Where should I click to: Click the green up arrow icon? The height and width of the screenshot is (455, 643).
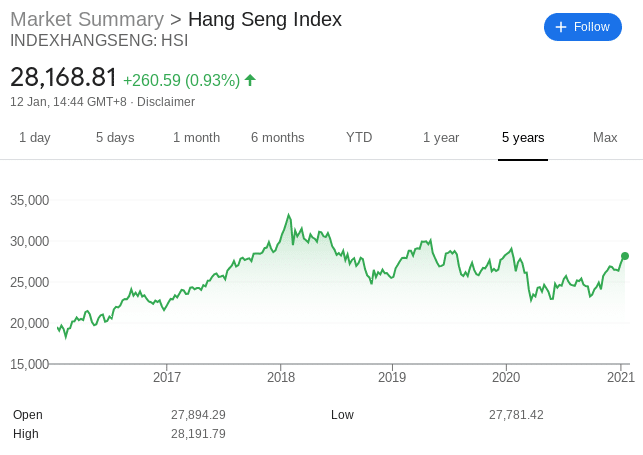[250, 80]
